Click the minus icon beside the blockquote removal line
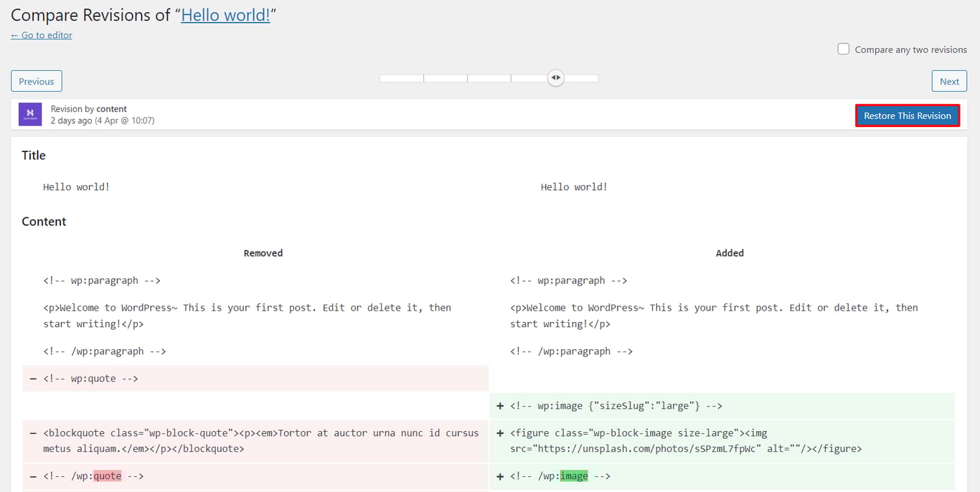 32,432
